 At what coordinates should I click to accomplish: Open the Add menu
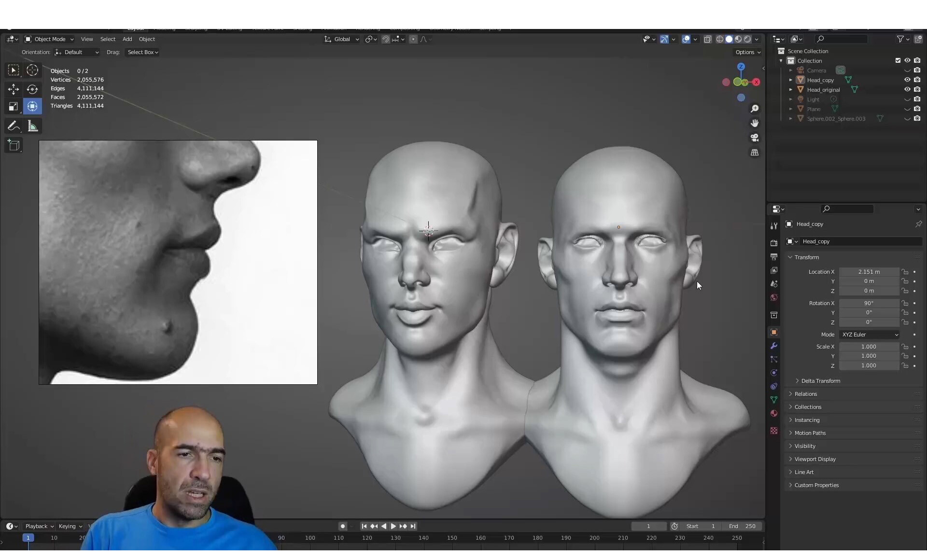click(x=127, y=39)
